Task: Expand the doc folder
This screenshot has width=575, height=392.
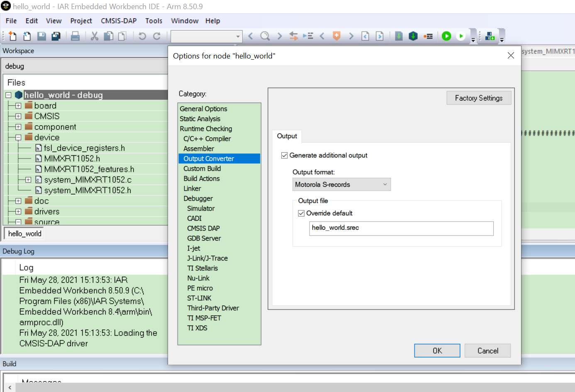Action: coord(18,201)
